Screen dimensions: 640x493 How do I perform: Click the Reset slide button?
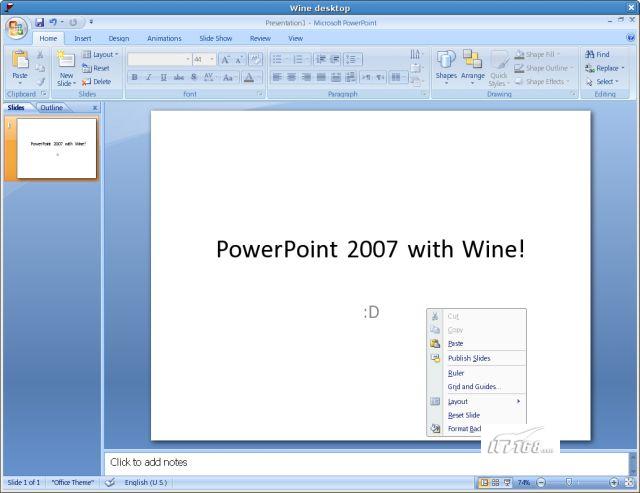click(96, 68)
